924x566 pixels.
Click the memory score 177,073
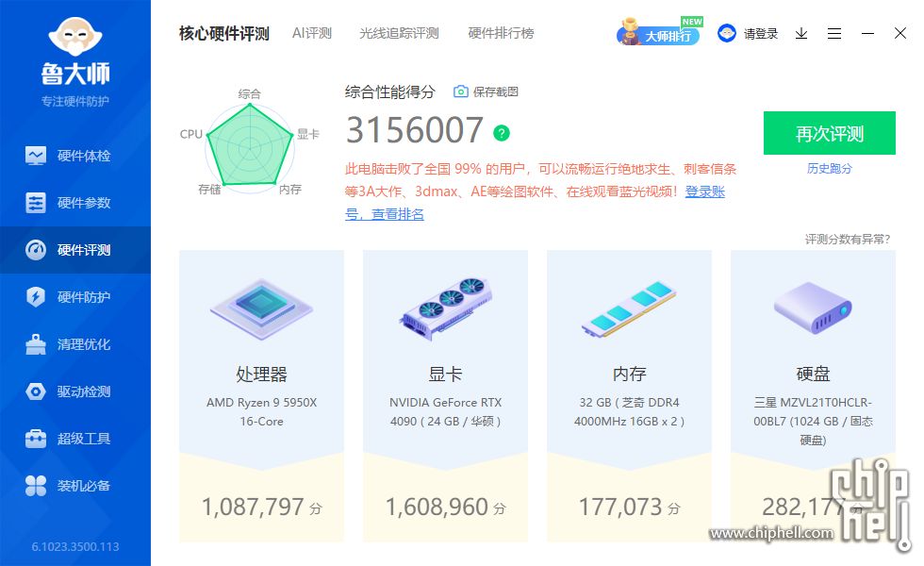(620, 508)
